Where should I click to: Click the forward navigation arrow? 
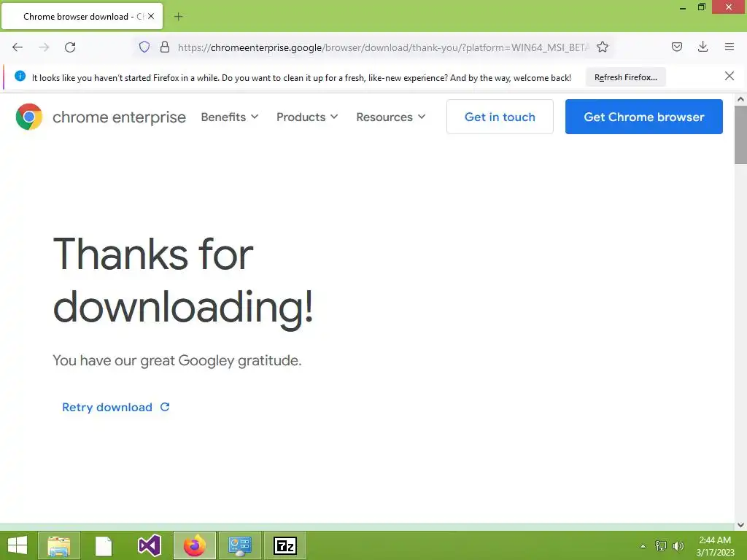(44, 47)
